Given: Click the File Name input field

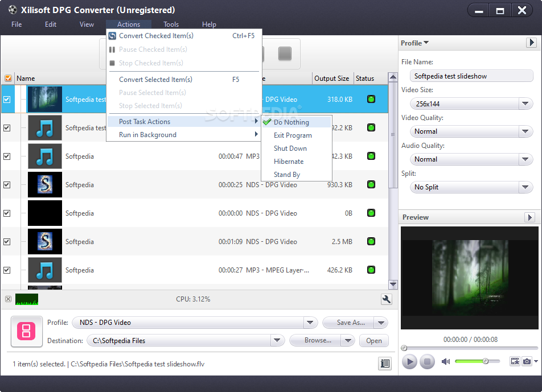Looking at the screenshot, I should coord(471,76).
